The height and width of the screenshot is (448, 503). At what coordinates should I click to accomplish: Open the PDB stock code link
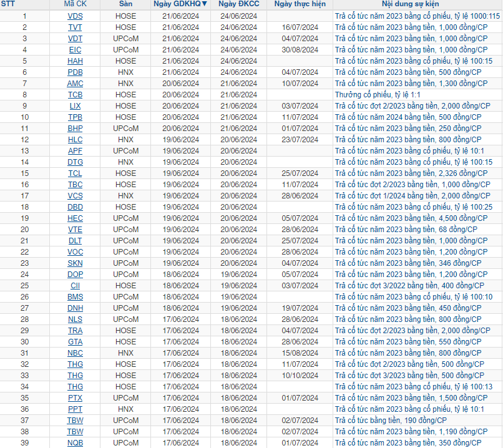(x=75, y=72)
